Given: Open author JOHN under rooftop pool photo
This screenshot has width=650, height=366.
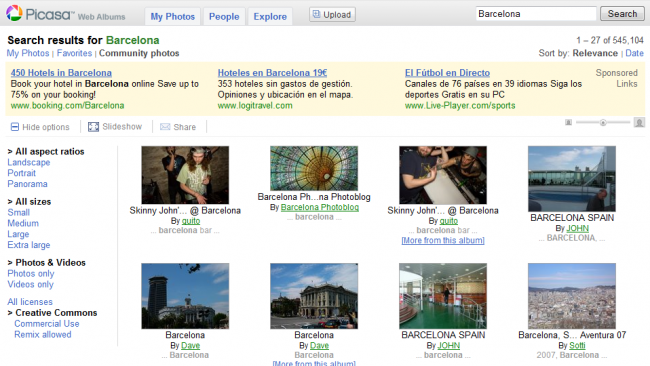Looking at the screenshot, I should click(x=577, y=228).
